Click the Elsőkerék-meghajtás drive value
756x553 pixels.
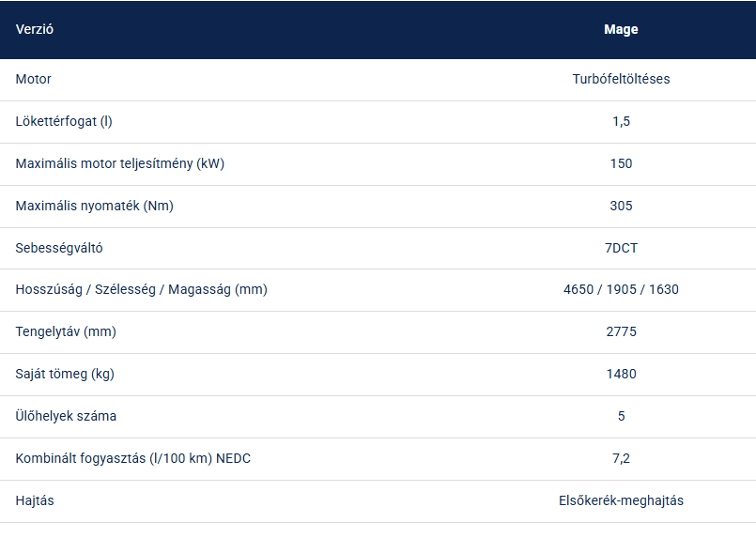tap(621, 501)
